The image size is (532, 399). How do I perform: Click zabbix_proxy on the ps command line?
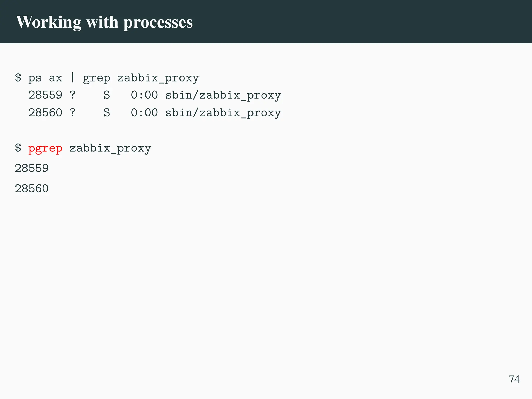tap(158, 78)
